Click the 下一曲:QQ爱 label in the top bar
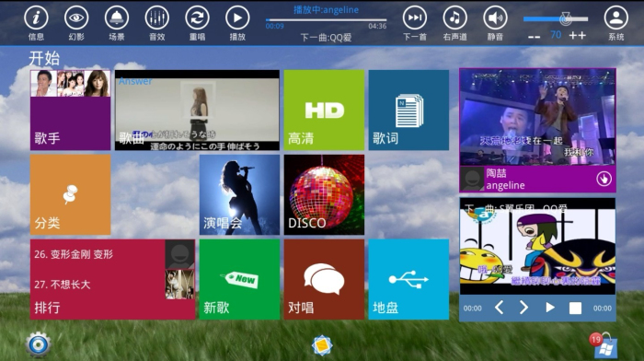644x361 pixels. (326, 38)
